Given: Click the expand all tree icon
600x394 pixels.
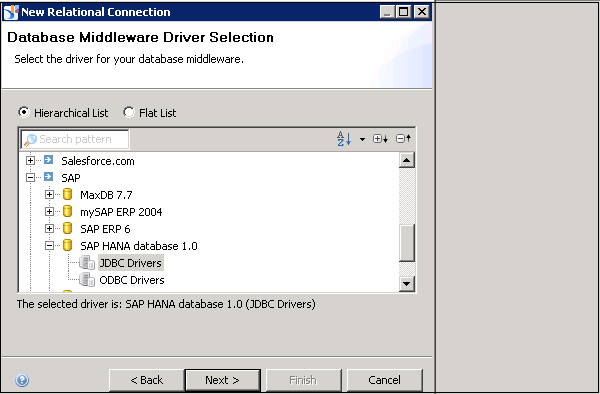Looking at the screenshot, I should pos(380,138).
